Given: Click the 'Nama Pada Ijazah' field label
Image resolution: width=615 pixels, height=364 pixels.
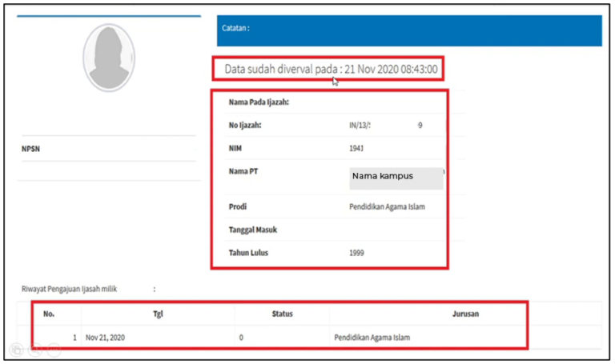Looking at the screenshot, I should 258,102.
